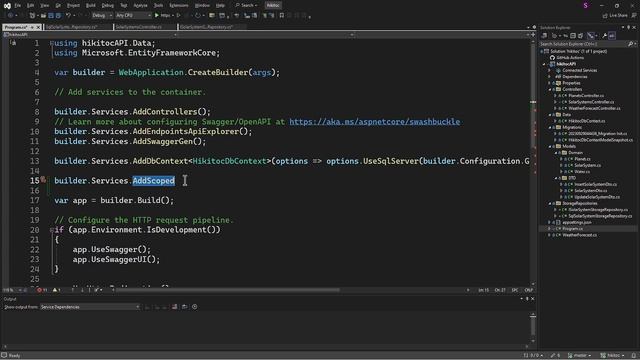Close the Program.cs tab
The width and height of the screenshot is (640, 360).
pyautogui.click(x=38, y=27)
